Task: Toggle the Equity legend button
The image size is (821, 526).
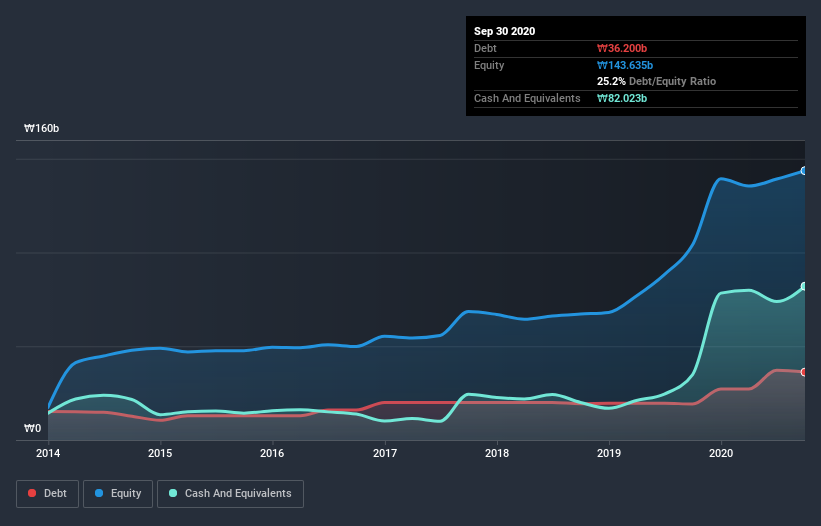Action: (x=118, y=494)
